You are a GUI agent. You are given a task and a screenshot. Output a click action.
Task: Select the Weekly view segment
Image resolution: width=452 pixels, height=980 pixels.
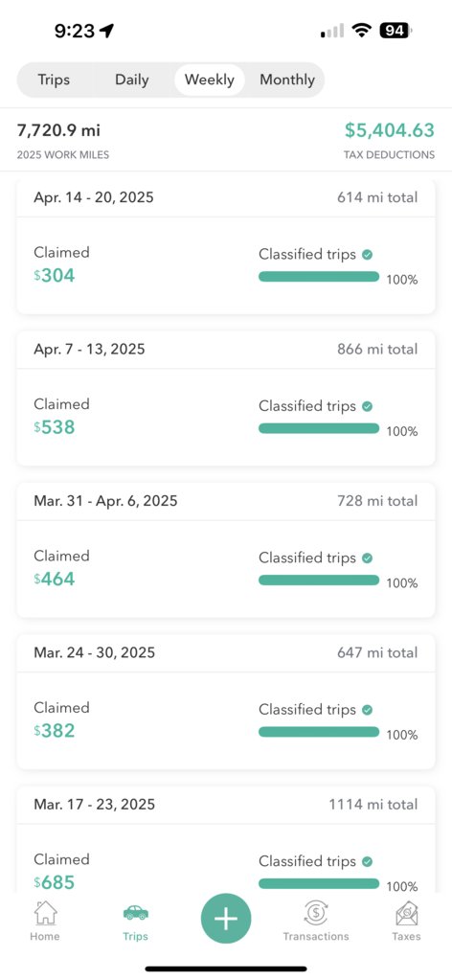click(210, 80)
